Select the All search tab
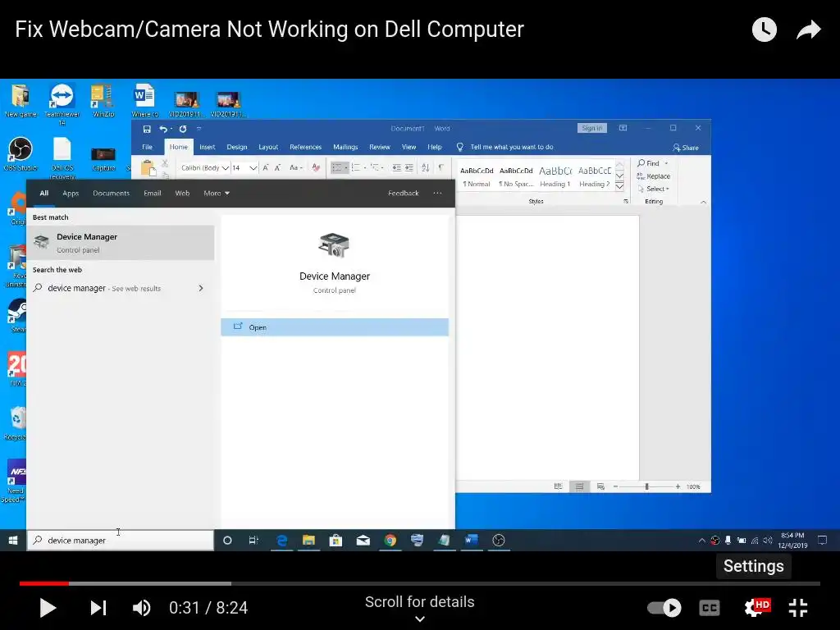 [44, 194]
